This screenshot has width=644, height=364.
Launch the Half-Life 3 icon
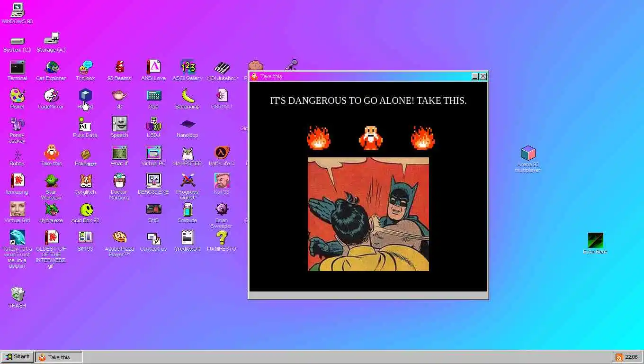pos(222,156)
